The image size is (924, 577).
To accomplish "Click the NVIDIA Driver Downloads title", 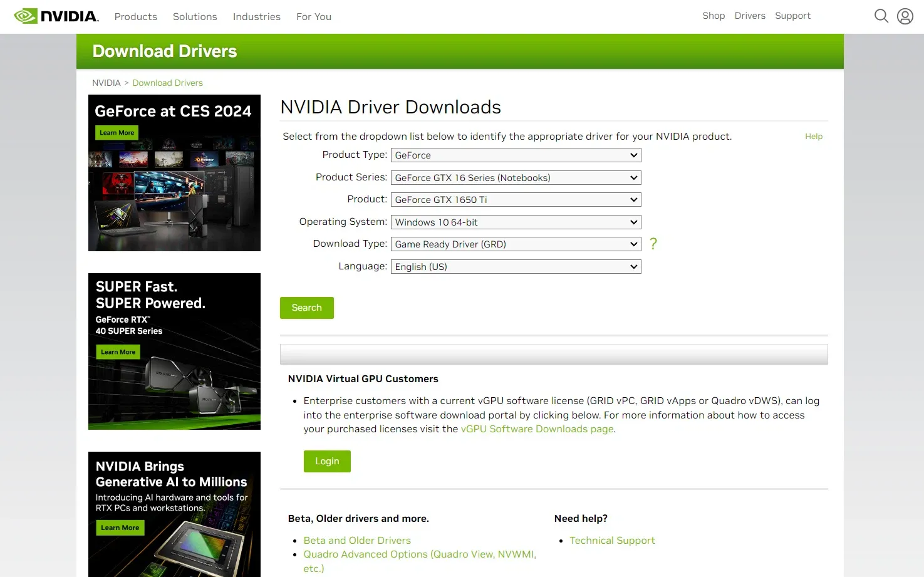I will (390, 107).
